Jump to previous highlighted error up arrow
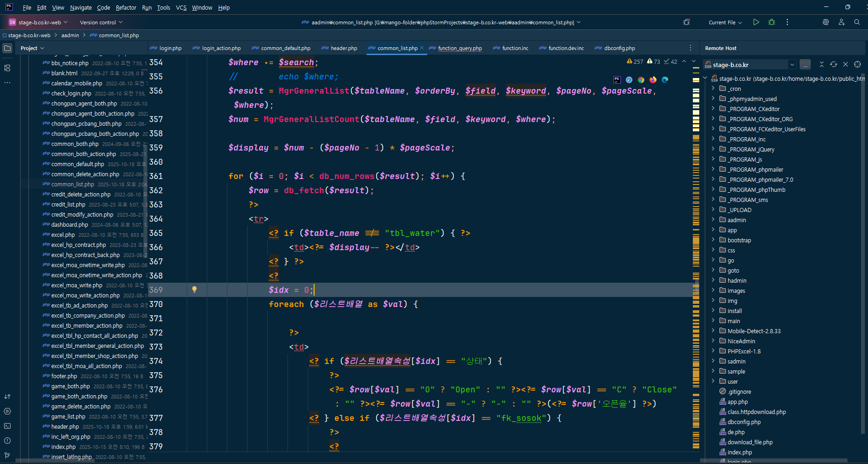 click(684, 61)
